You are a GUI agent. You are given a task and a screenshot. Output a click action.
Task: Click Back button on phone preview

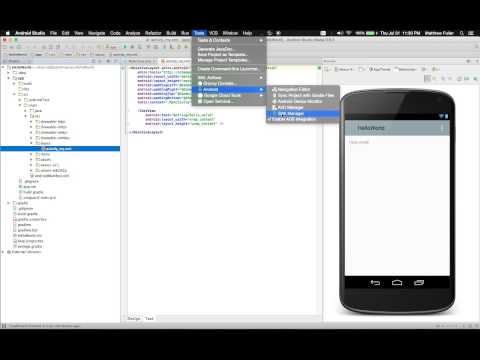(375, 283)
